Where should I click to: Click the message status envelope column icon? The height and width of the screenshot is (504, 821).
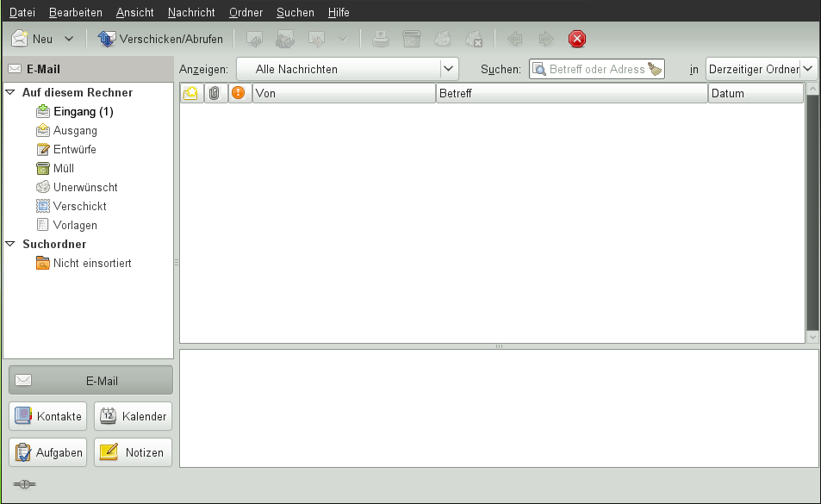(191, 93)
